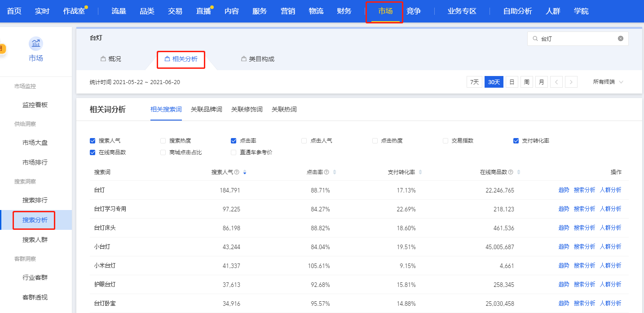Open 流量 in the top navigation
The image size is (644, 313).
point(119,11)
